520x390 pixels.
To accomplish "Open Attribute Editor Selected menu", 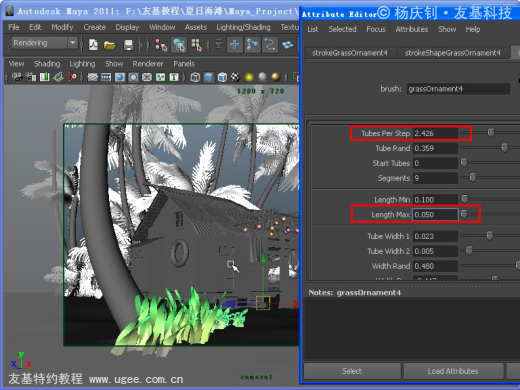I will 342,29.
